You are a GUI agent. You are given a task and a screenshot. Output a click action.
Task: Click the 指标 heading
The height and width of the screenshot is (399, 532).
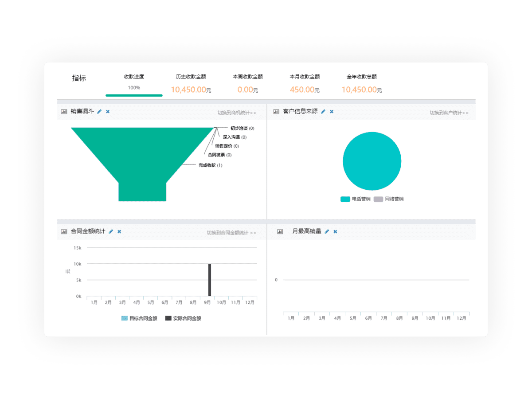[x=79, y=78]
